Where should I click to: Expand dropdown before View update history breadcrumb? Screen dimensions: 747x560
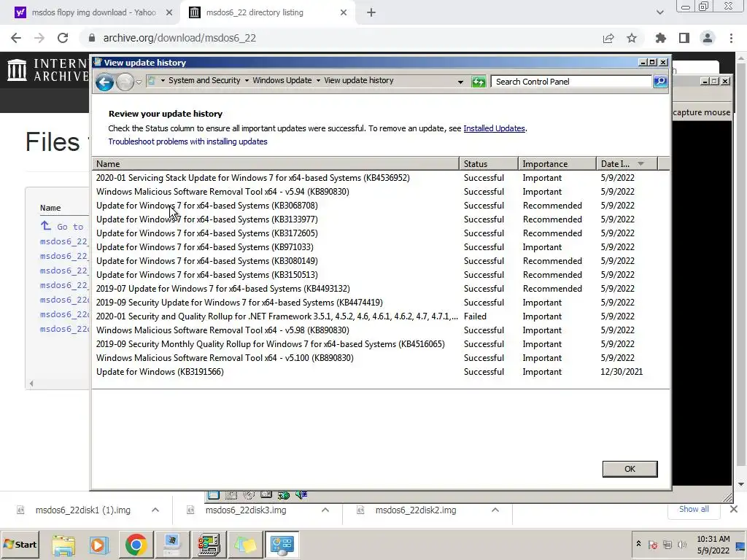tap(318, 80)
